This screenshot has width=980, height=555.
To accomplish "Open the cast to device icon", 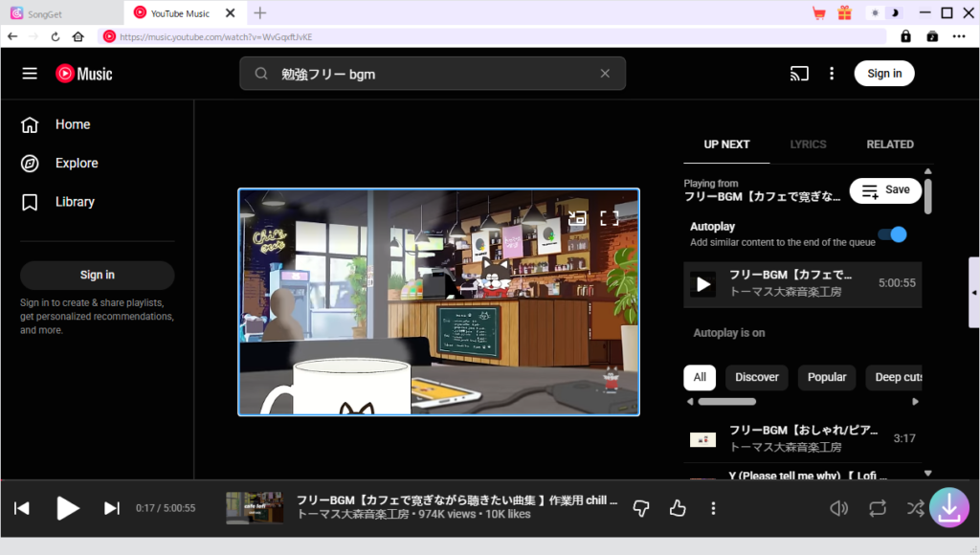I will (798, 74).
